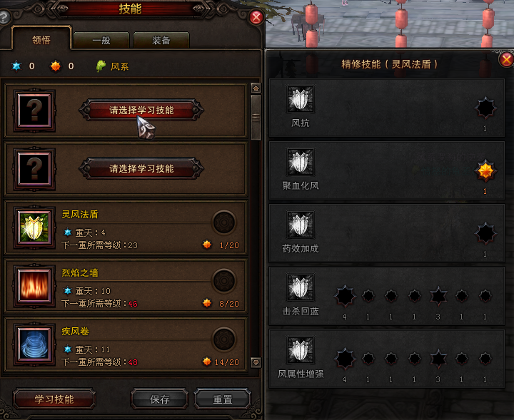Select the 烈焰之墙 fire skill icon
The width and height of the screenshot is (514, 420).
pos(34,286)
